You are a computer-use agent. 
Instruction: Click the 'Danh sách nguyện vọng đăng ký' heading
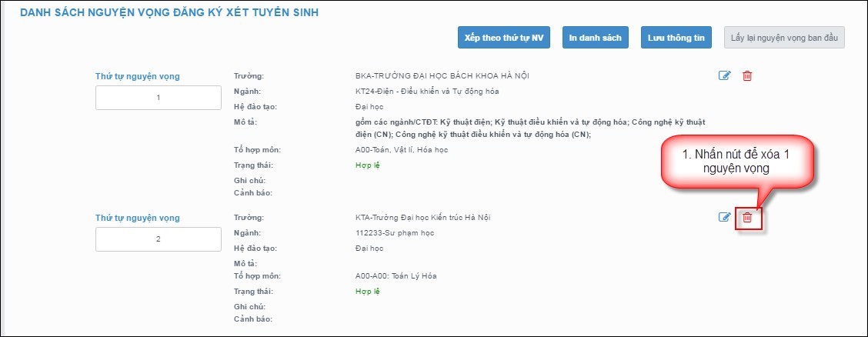[x=169, y=13]
